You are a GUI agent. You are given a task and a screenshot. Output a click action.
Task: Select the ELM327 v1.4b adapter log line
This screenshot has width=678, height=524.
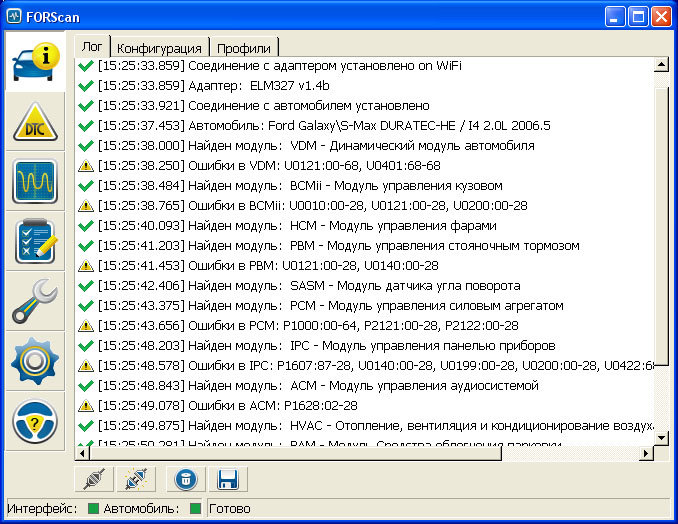[x=260, y=85]
